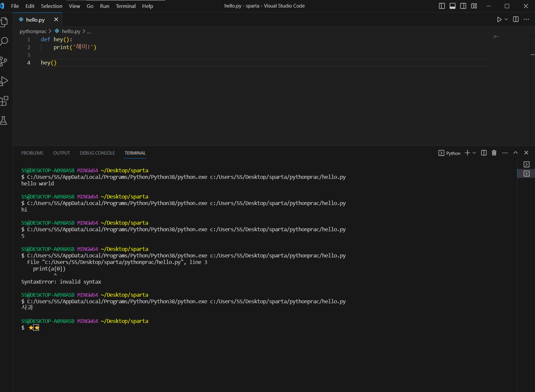
Task: Open Source Control view
Action: point(4,61)
